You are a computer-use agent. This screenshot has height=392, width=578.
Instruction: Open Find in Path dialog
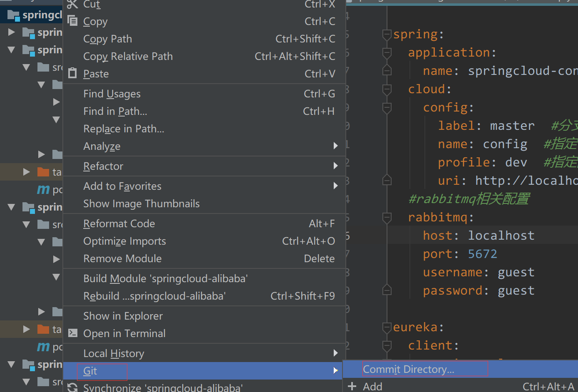204,111
